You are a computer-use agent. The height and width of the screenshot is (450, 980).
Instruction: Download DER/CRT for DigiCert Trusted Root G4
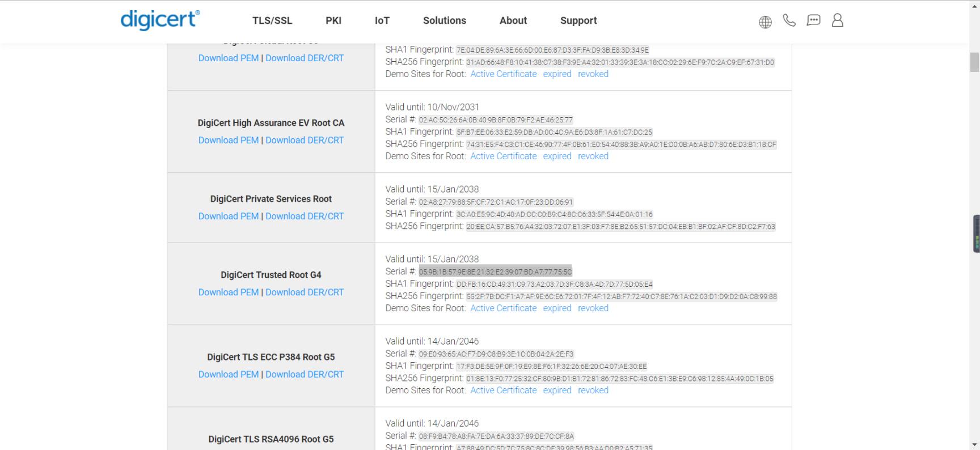[305, 292]
